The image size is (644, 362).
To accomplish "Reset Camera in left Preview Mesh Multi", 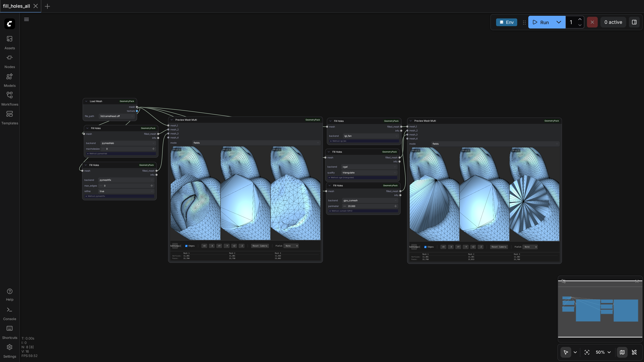I will click(x=260, y=246).
